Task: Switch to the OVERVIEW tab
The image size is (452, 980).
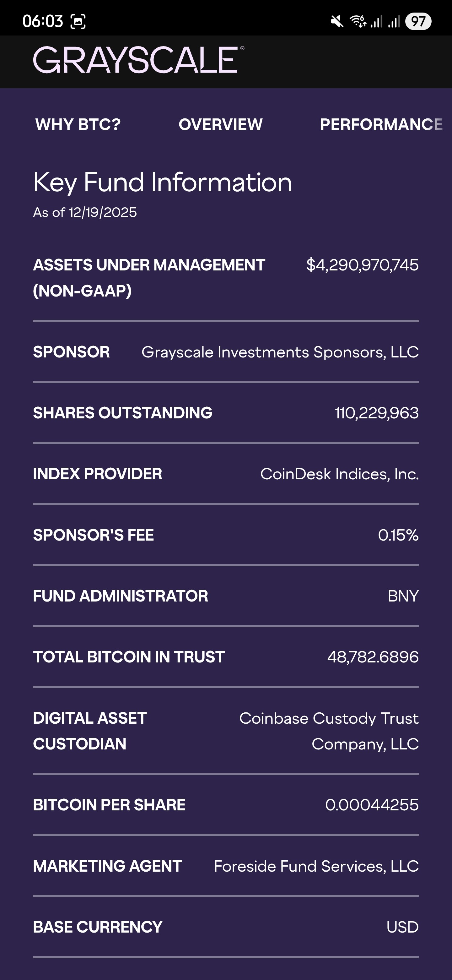Action: coord(220,124)
